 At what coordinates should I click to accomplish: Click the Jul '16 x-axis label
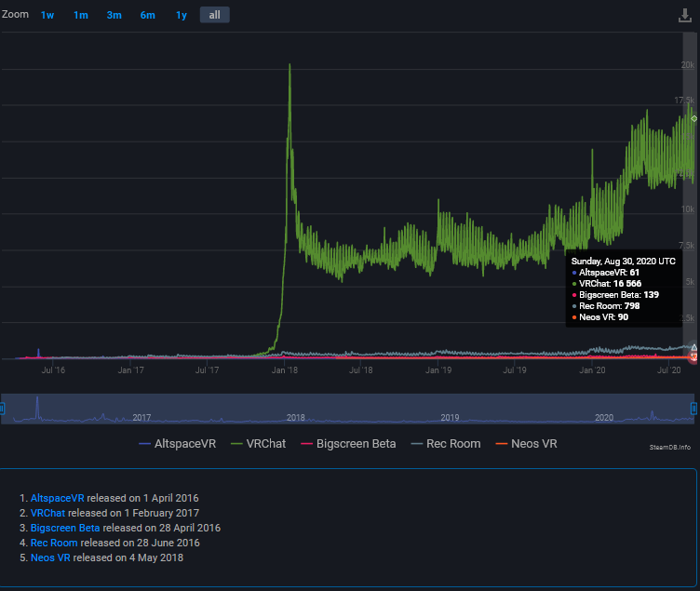click(53, 370)
